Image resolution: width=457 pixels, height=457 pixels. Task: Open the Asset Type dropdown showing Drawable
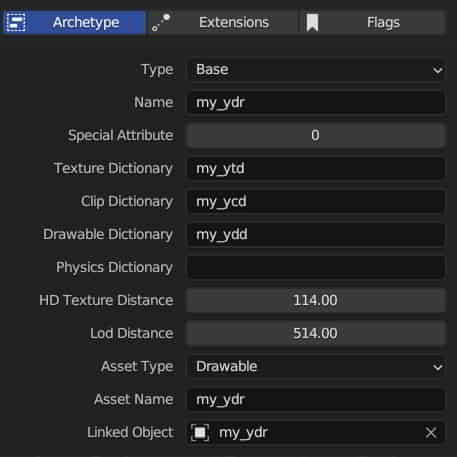316,367
